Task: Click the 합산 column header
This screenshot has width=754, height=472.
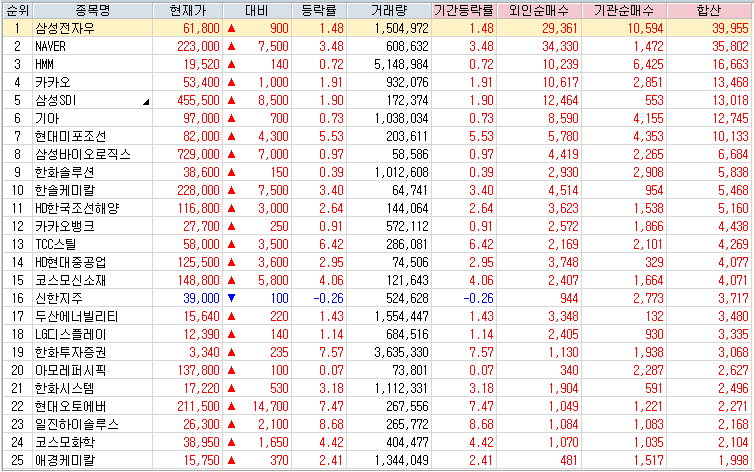Action: [x=709, y=10]
